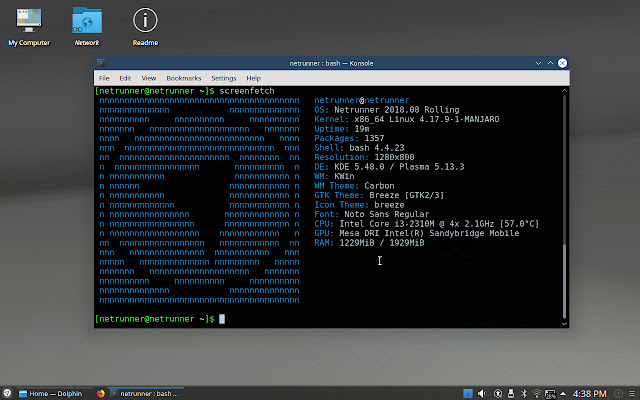Open the panel hamburger settings icon
This screenshot has height=400, width=640.
point(632,393)
